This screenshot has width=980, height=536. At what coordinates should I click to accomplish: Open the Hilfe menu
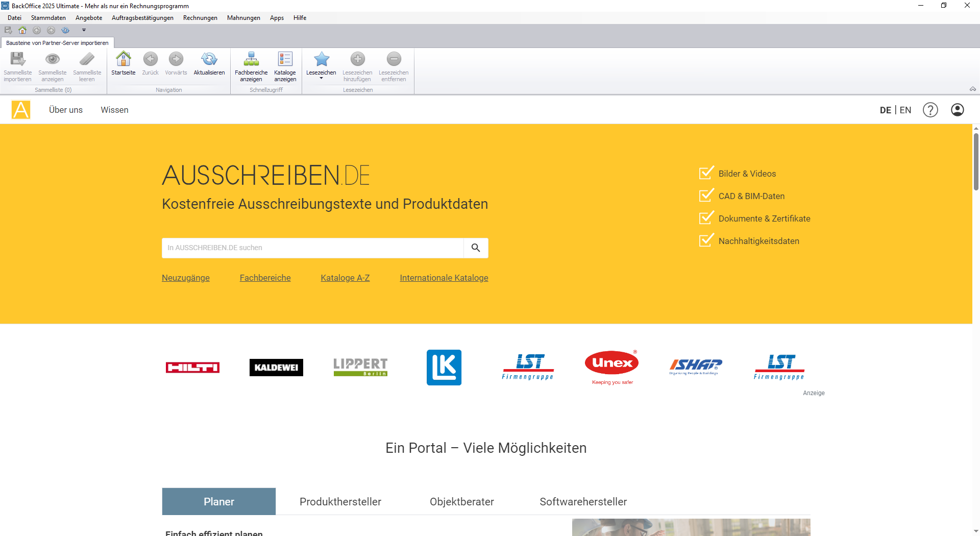click(300, 18)
